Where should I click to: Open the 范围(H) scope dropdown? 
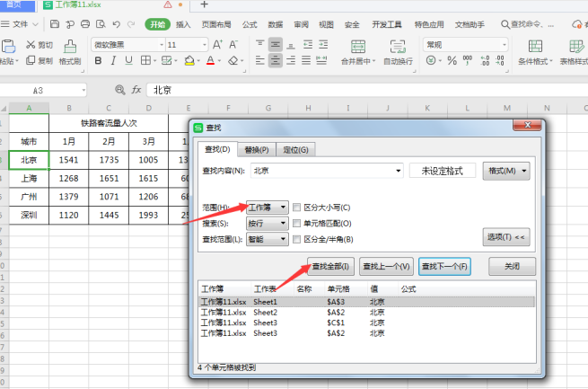coord(268,208)
